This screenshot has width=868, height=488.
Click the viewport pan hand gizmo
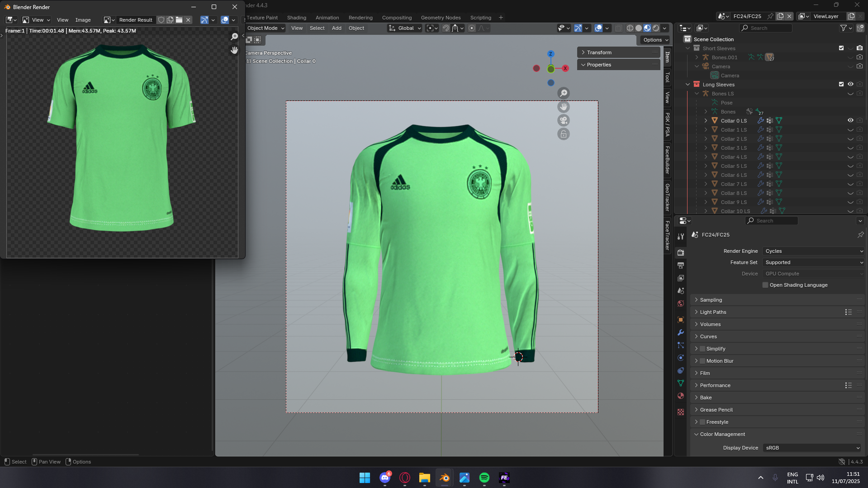tap(564, 107)
